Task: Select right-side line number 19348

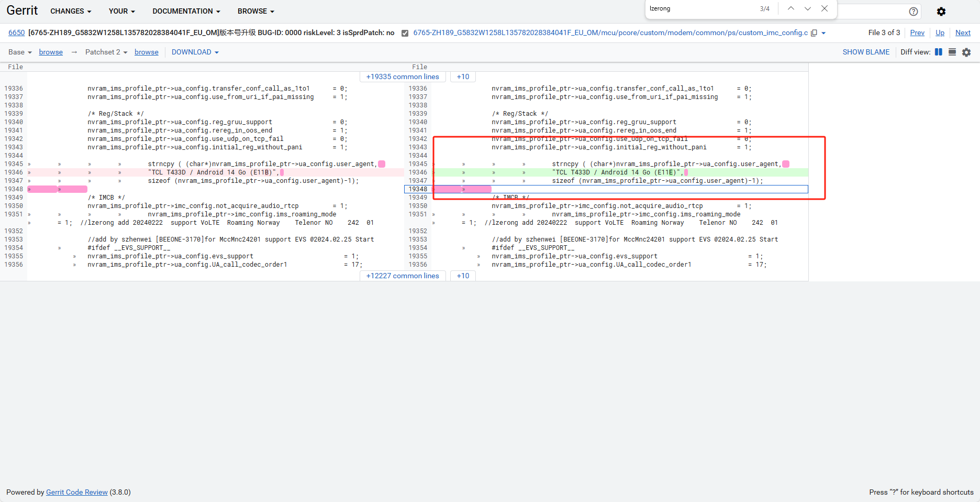Action: pyautogui.click(x=418, y=189)
